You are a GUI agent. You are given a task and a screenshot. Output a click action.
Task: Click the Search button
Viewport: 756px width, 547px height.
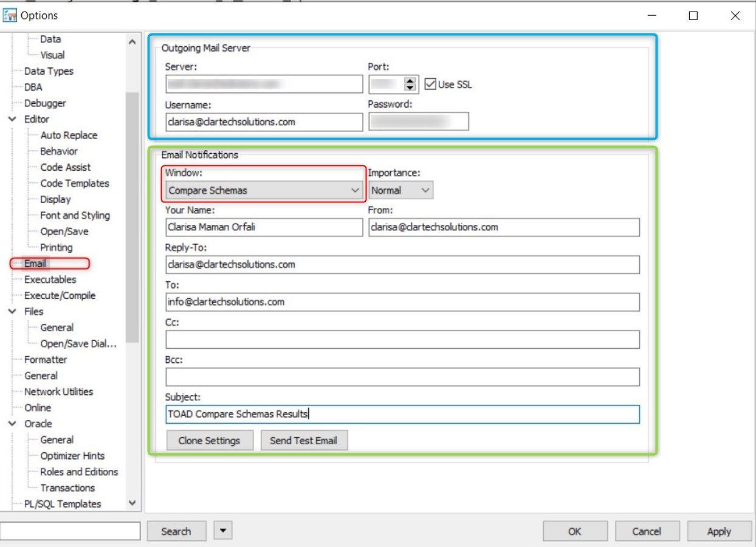tap(176, 531)
